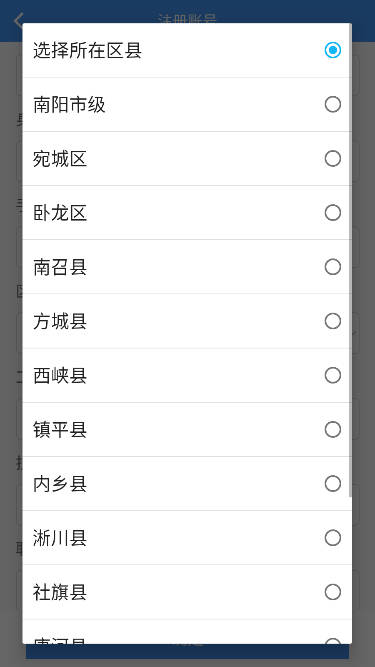Select the 宛城区 radio button

332,159
